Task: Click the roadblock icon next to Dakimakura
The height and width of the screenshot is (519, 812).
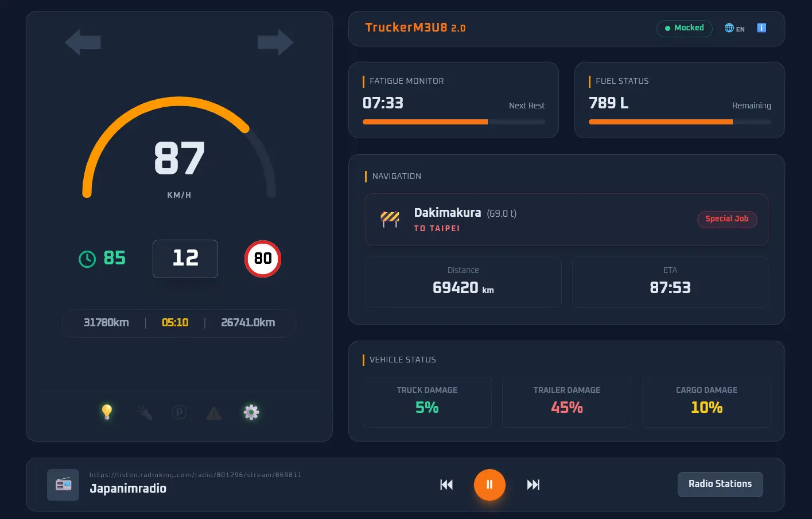Action: (x=390, y=219)
